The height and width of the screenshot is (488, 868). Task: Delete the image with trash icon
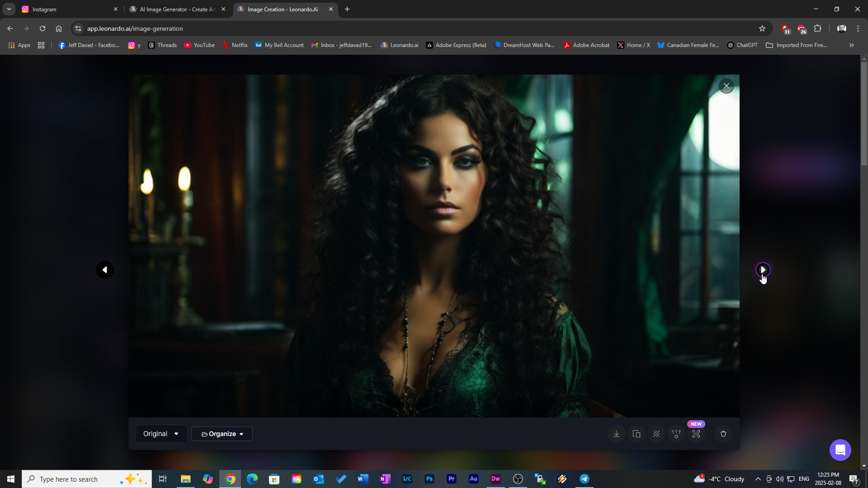pos(723,434)
